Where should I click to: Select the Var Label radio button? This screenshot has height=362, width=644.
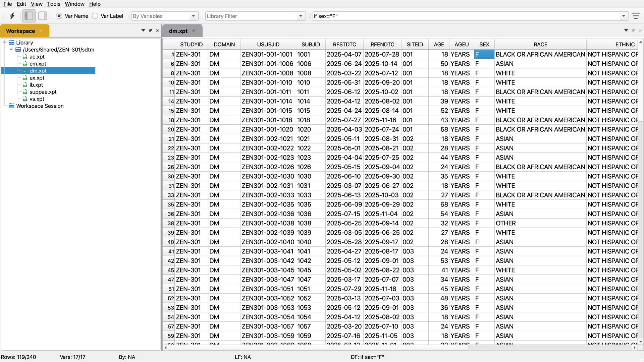click(x=95, y=16)
